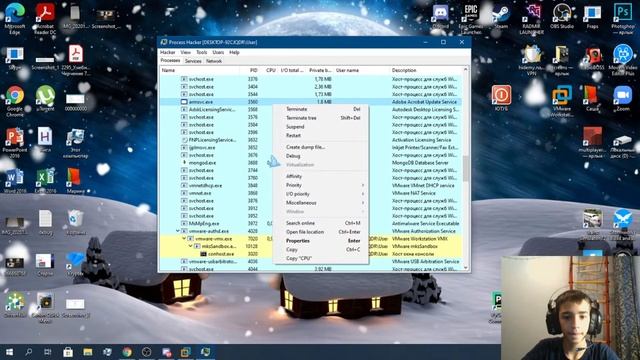Open Microsoft Store from taskbar
The height and width of the screenshot is (360, 640).
68,352
